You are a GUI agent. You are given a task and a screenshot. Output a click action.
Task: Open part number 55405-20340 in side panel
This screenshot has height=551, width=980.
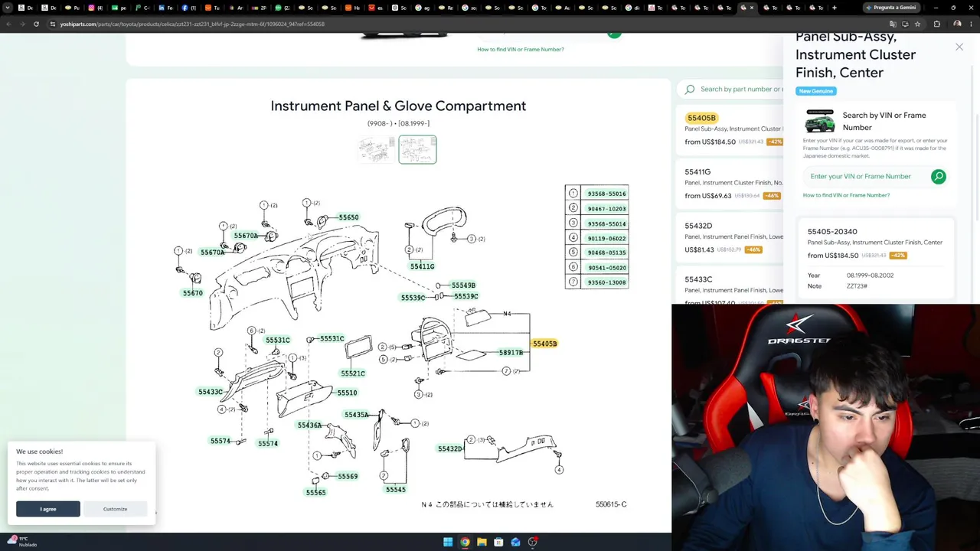[832, 231]
